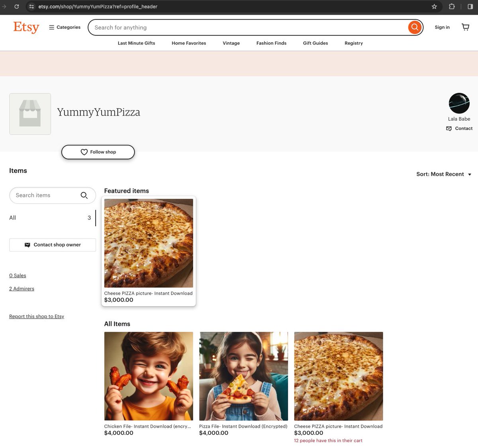Screen dimensions: 478x448
Task: Bookmark page with the star icon
Action: [x=434, y=6]
